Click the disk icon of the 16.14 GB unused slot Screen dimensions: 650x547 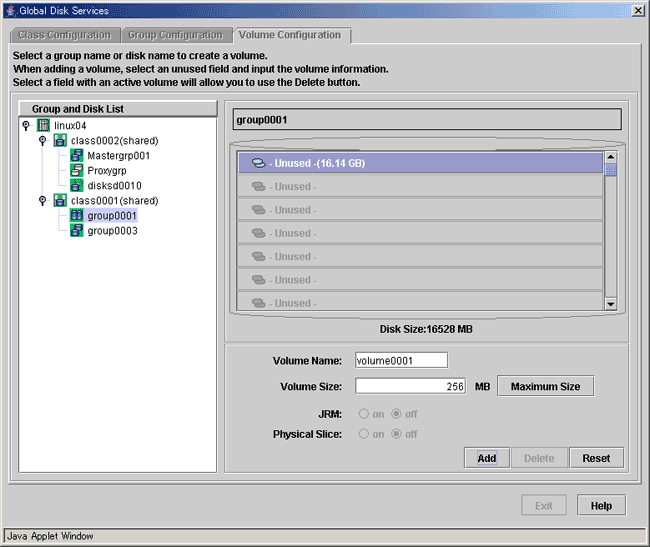point(258,163)
